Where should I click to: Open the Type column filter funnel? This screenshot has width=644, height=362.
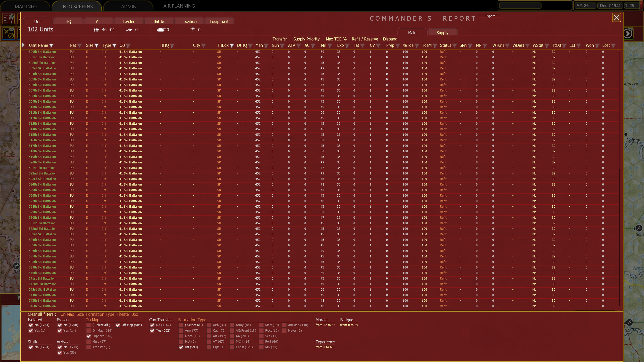point(114,46)
